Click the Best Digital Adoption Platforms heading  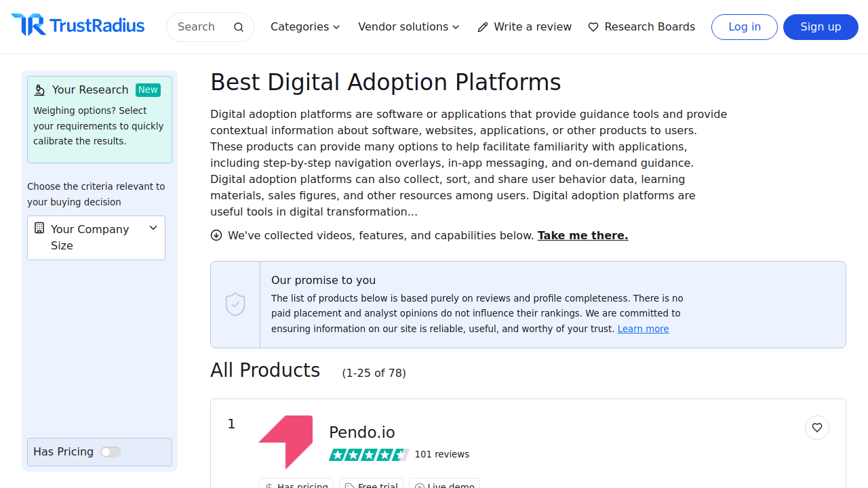click(386, 82)
